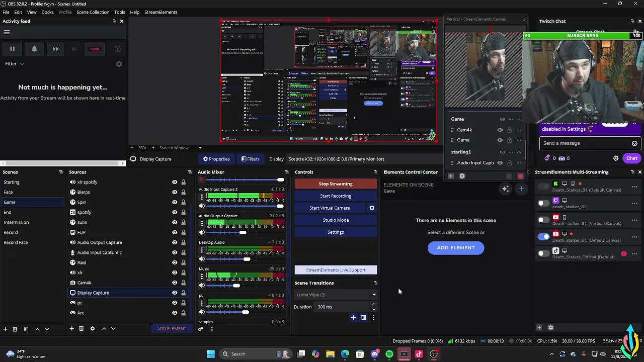The height and width of the screenshot is (362, 644).
Task: Pop out the Audio Mixer dock
Action: (x=287, y=172)
